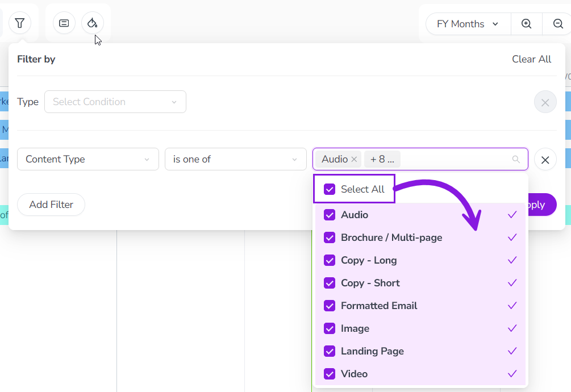This screenshot has height=392, width=571.
Task: Remove the Content Type filter row
Action: 545,160
